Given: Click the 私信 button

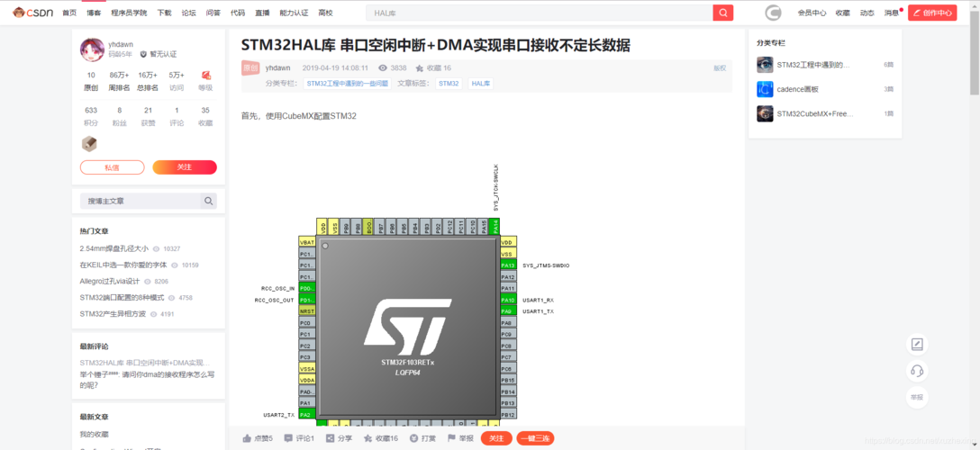Looking at the screenshot, I should tap(112, 167).
